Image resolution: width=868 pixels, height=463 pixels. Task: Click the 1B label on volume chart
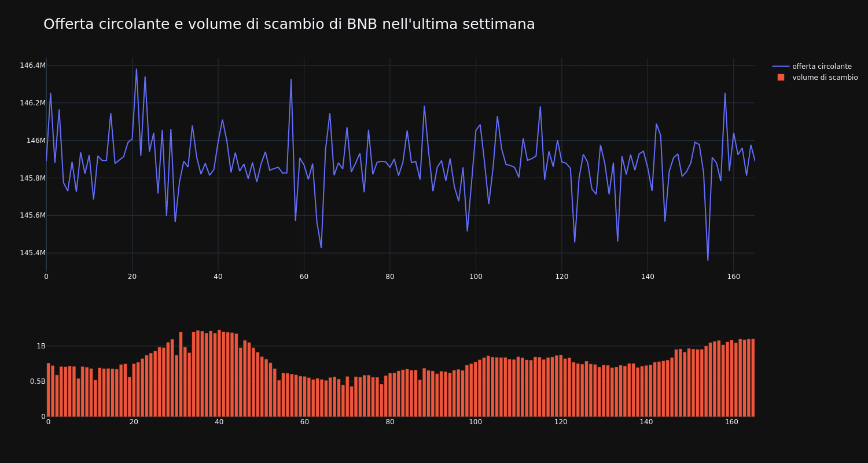[x=41, y=346]
